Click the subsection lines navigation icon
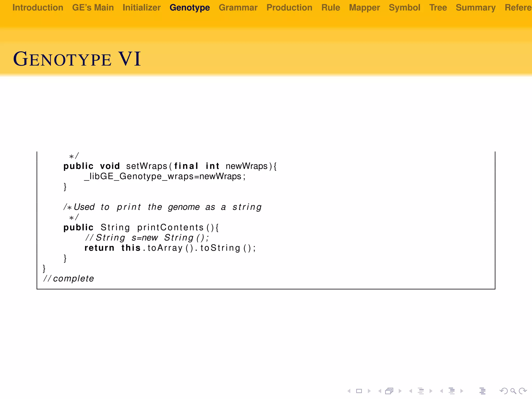532x399 pixels. 421,391
